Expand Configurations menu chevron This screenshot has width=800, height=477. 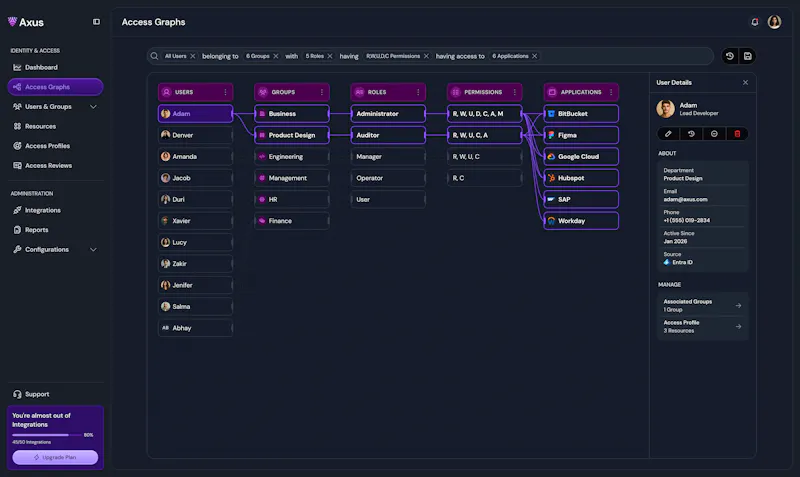[93, 249]
